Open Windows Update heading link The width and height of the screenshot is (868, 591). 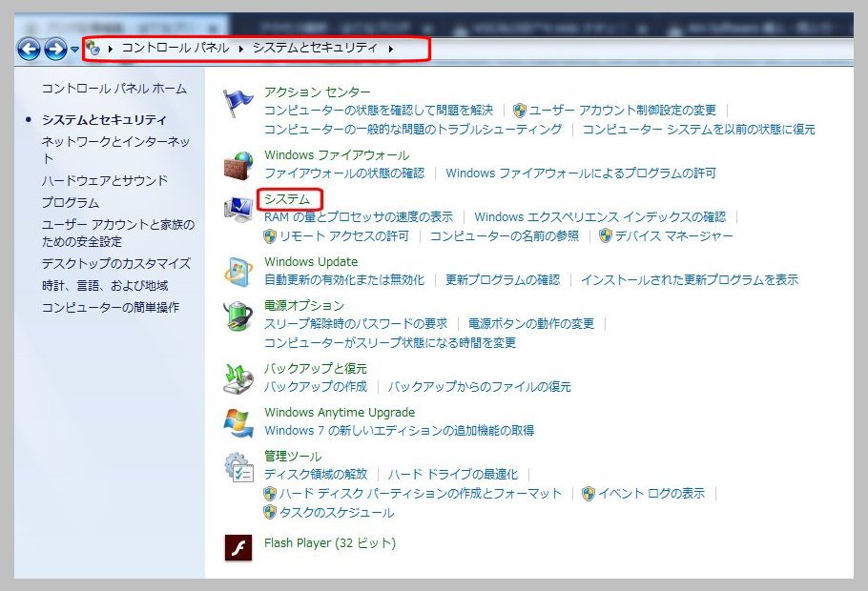point(311,262)
